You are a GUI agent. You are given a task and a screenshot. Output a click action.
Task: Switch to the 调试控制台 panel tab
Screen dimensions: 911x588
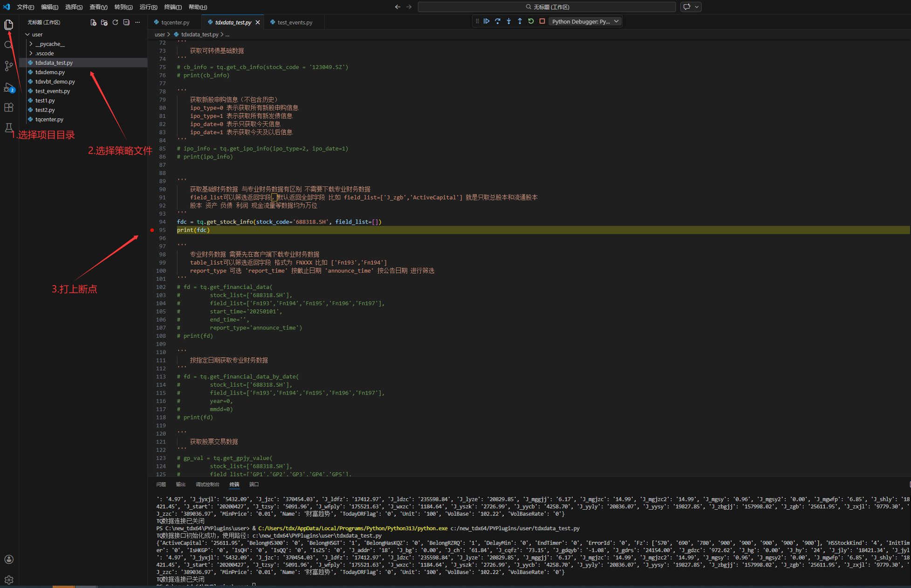[x=207, y=485]
